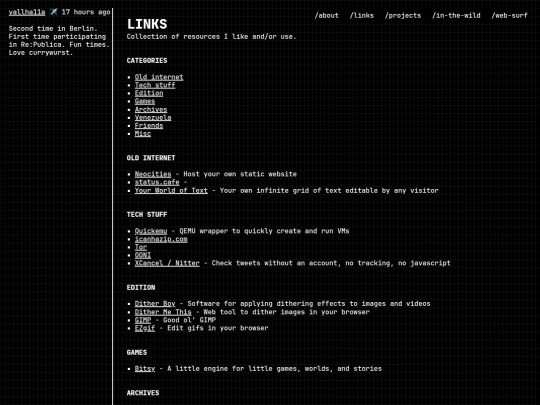The image size is (540, 405).
Task: Go to the /links page
Action: pyautogui.click(x=362, y=15)
